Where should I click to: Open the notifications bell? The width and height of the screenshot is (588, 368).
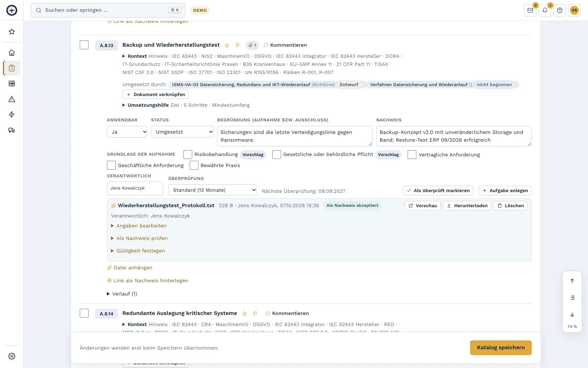click(x=545, y=10)
